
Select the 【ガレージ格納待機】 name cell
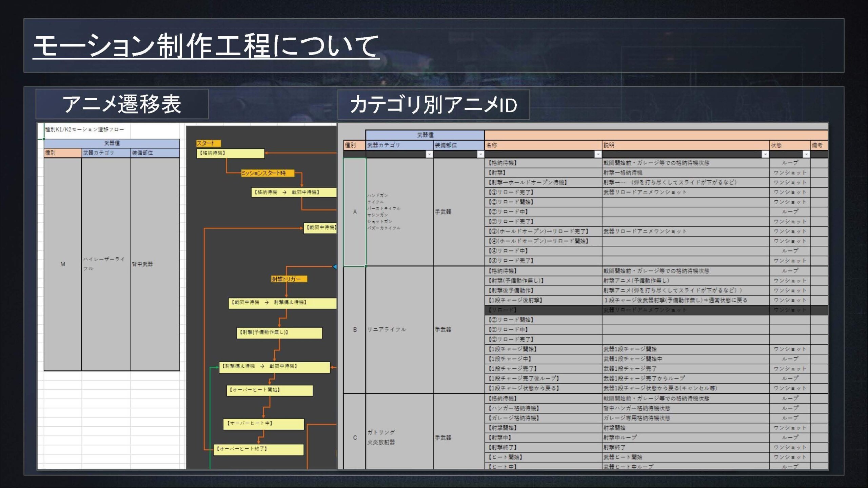point(543,419)
